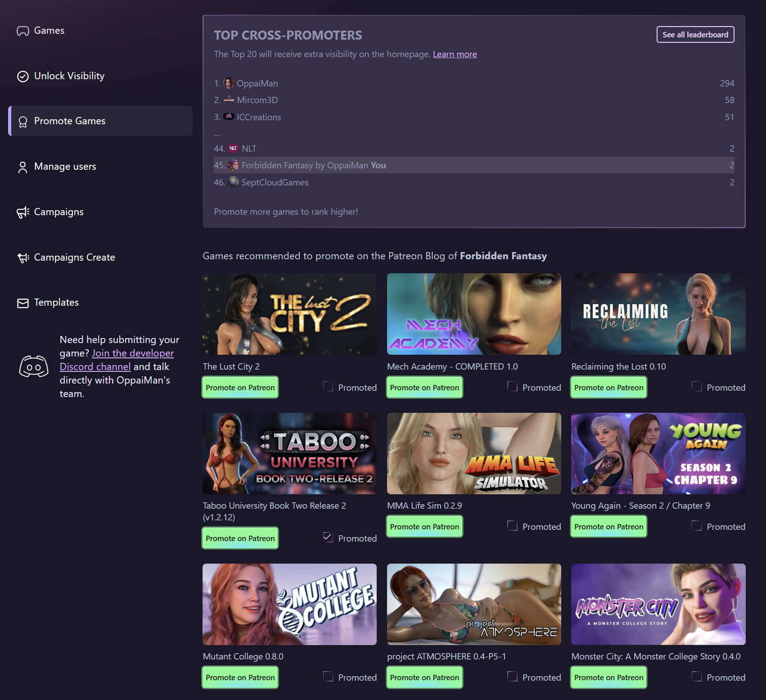Open the Reclaiming the Lost thumbnail

coord(658,314)
